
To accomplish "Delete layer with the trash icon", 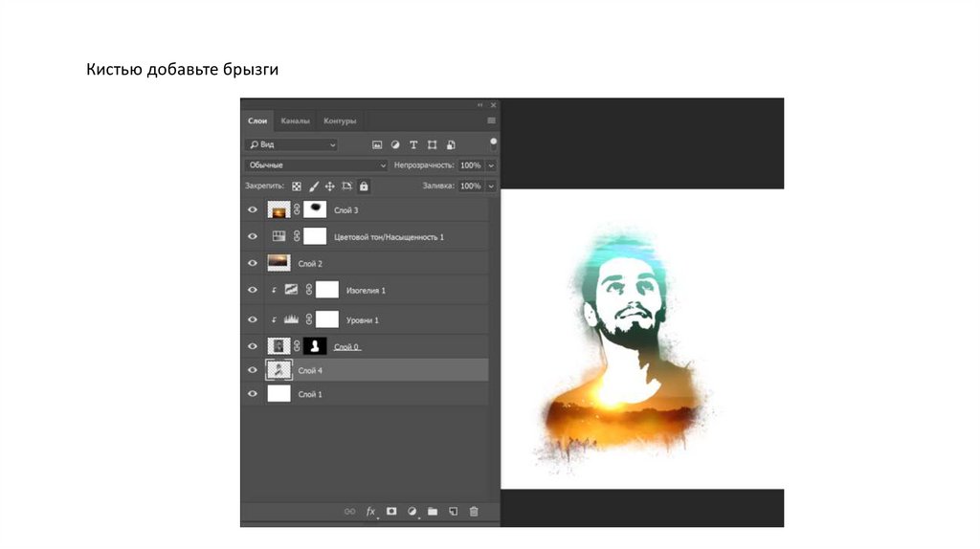I will coord(474,512).
